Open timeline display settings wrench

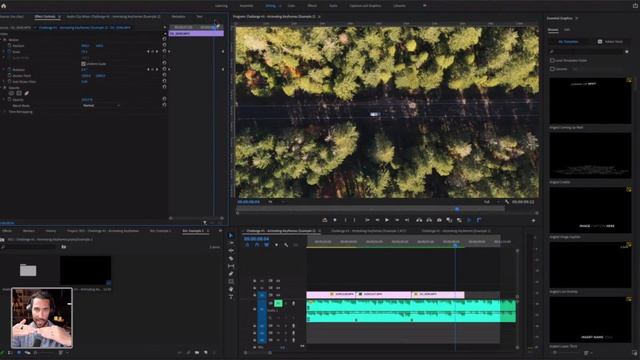(x=286, y=245)
